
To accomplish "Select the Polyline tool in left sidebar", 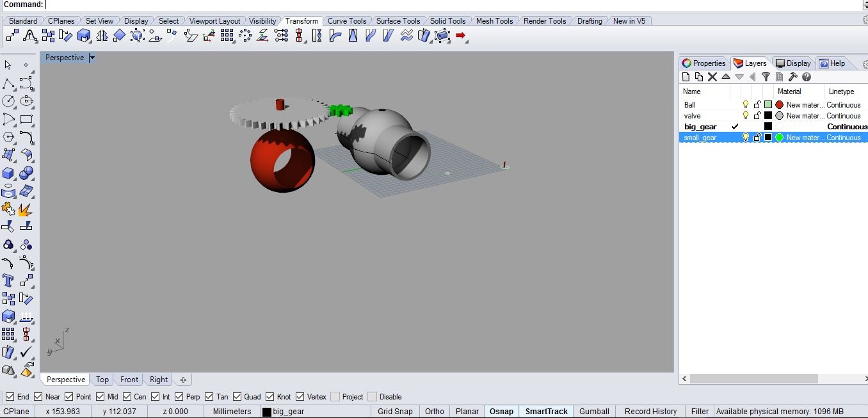I will click(x=8, y=84).
